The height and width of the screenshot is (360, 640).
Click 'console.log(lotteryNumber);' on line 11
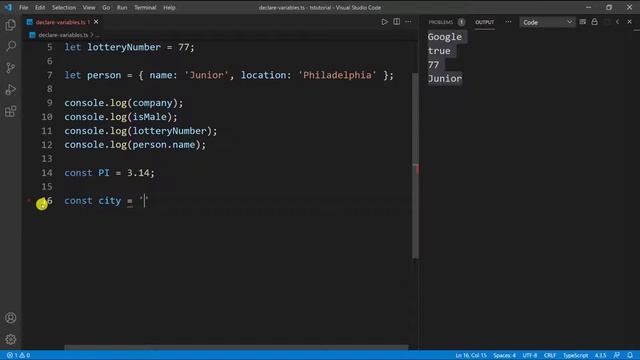click(141, 131)
